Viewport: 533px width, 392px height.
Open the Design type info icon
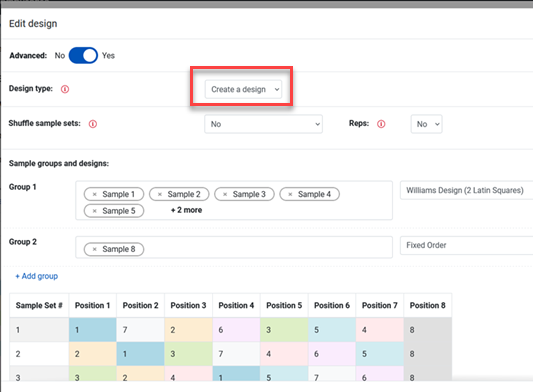pos(65,89)
